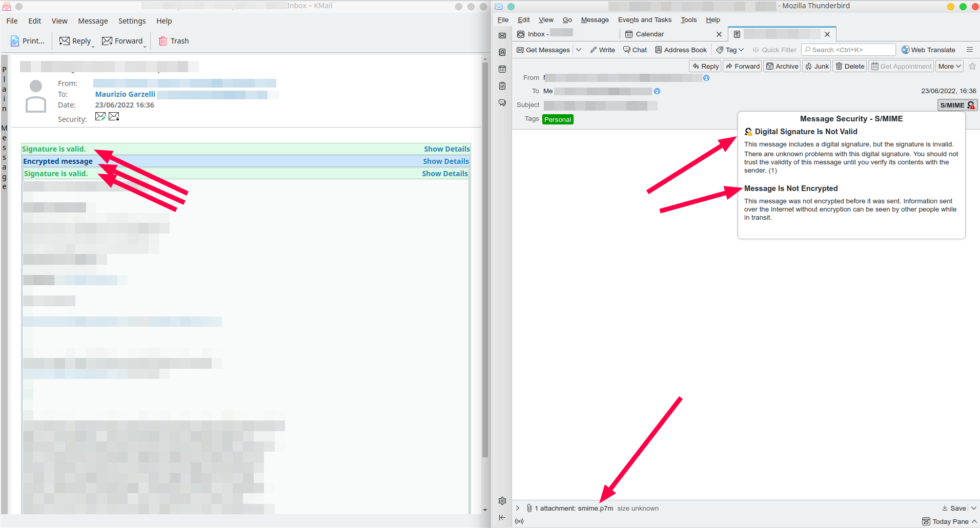Click Forward button in Thunderbird header
980x528 pixels.
coord(743,66)
